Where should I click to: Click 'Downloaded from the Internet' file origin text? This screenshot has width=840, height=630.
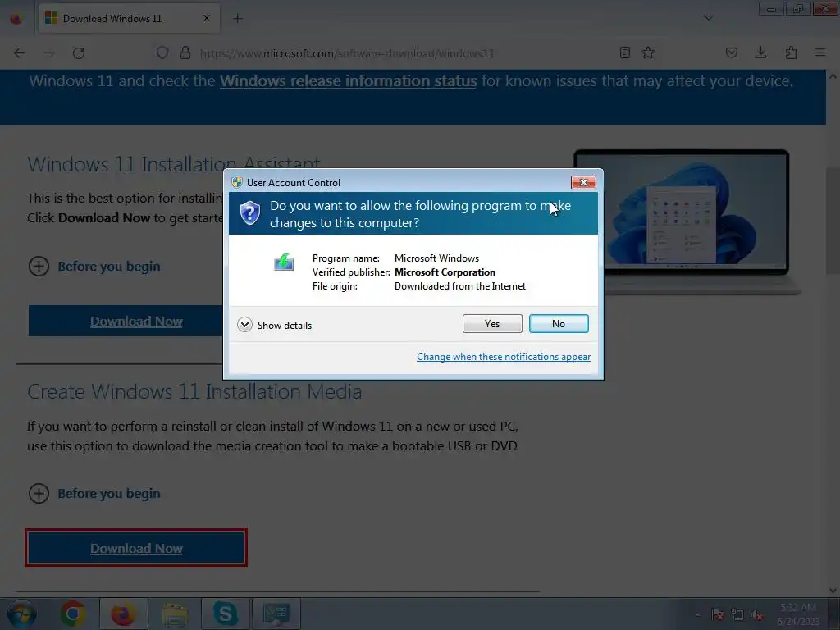460,286
